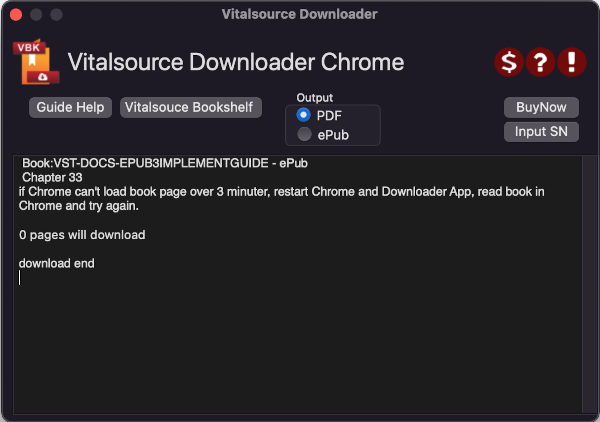This screenshot has height=422, width=600.
Task: Minimize the window with the middle title-bar button
Action: coord(36,15)
